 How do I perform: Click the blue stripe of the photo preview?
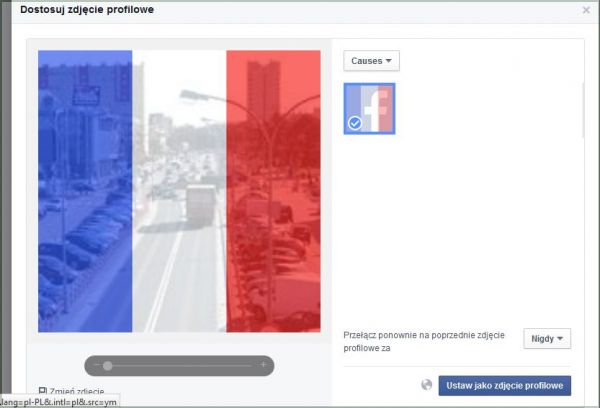[x=85, y=190]
